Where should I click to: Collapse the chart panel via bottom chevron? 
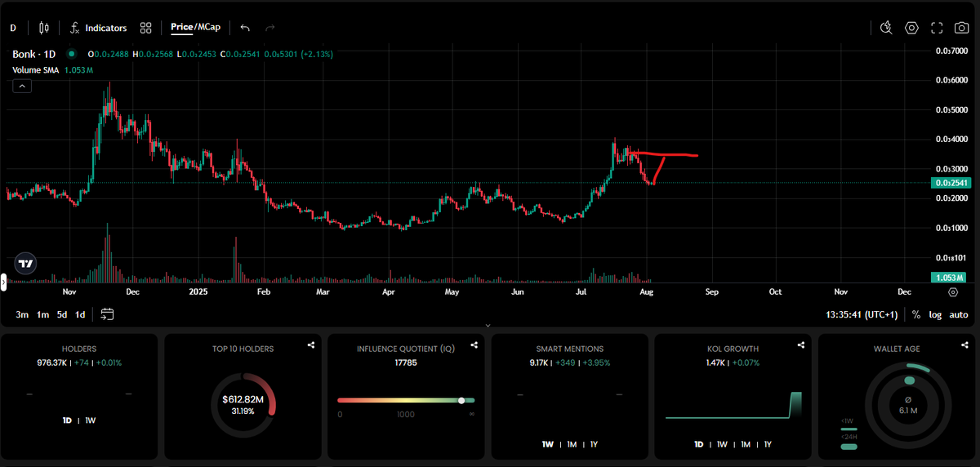click(x=488, y=325)
